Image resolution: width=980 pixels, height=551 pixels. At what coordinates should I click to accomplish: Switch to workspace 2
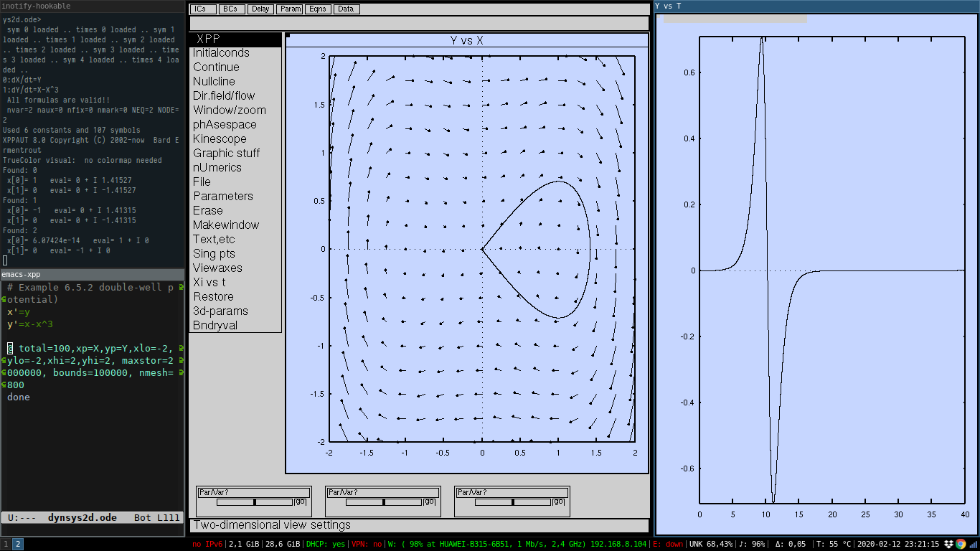click(18, 545)
